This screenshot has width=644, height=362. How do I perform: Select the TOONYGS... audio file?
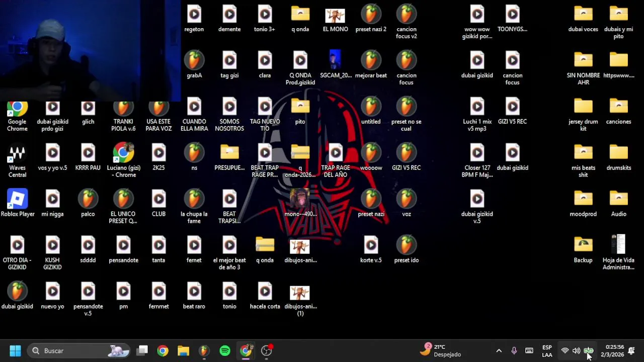coord(512,19)
